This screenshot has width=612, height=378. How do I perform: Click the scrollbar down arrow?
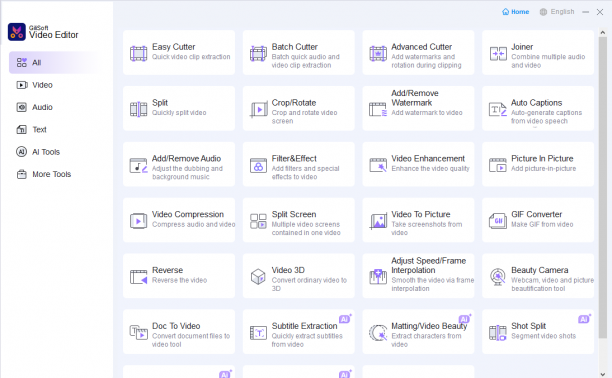click(x=603, y=374)
